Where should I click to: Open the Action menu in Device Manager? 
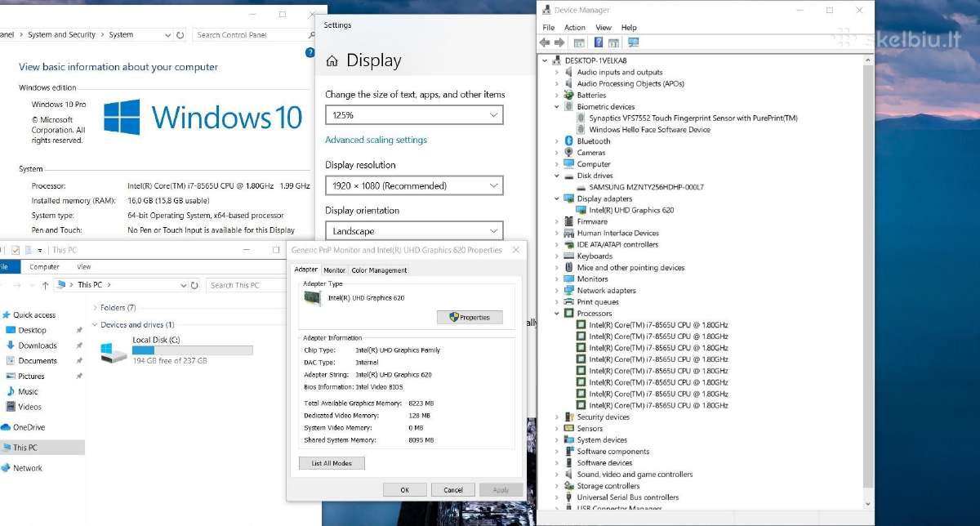tap(575, 28)
